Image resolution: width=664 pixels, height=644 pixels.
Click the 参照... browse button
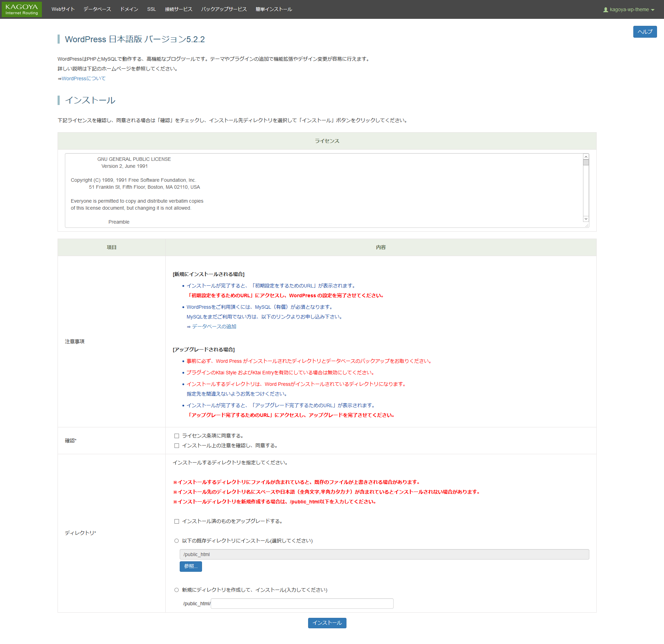tap(191, 566)
